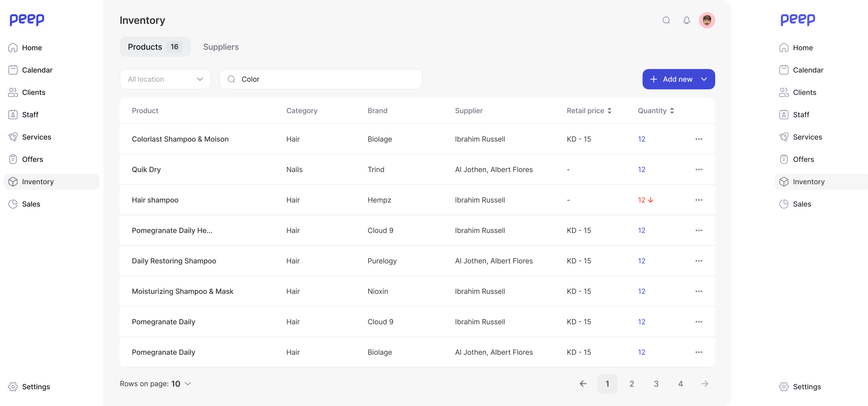Select the Products tab
Viewport: 868px width, 406px height.
tap(155, 47)
